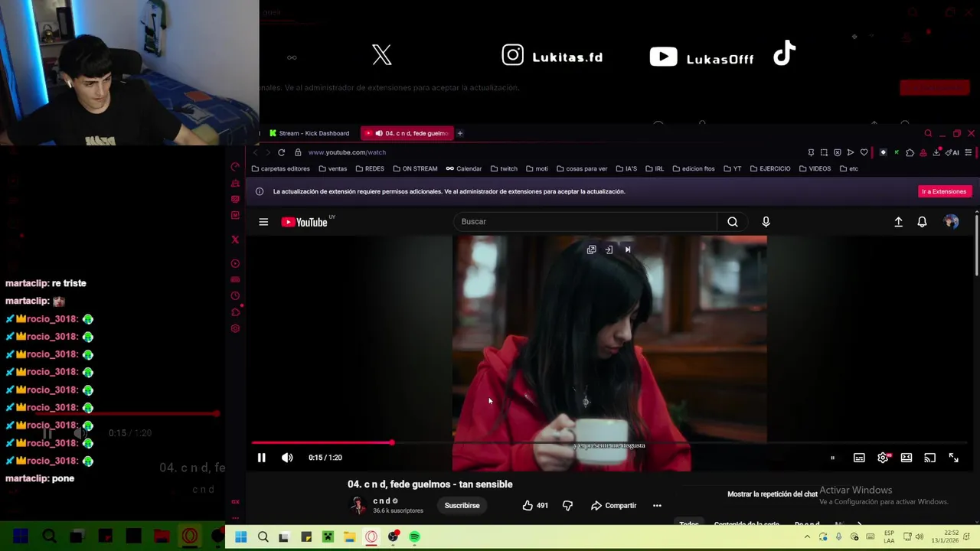Open File Explorer from taskbar
Viewport: 980px width, 551px height.
point(349,537)
